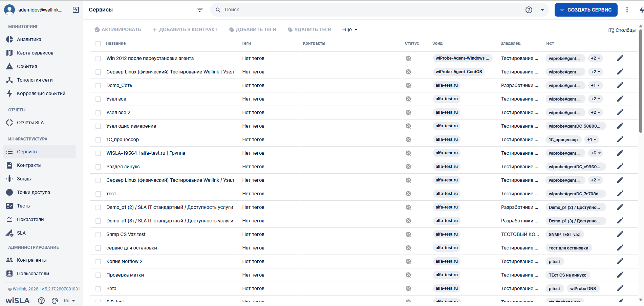
Task: Click status icon for Копия Netflow 2 row
Action: point(408,261)
